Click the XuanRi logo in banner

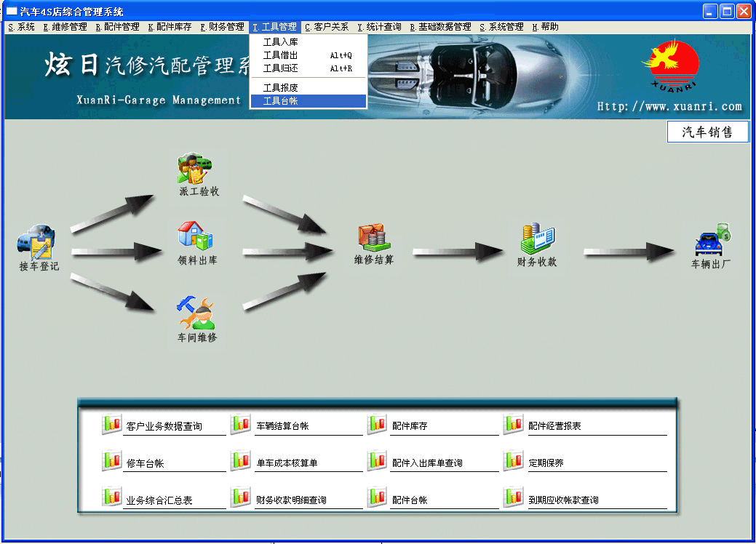tap(669, 65)
